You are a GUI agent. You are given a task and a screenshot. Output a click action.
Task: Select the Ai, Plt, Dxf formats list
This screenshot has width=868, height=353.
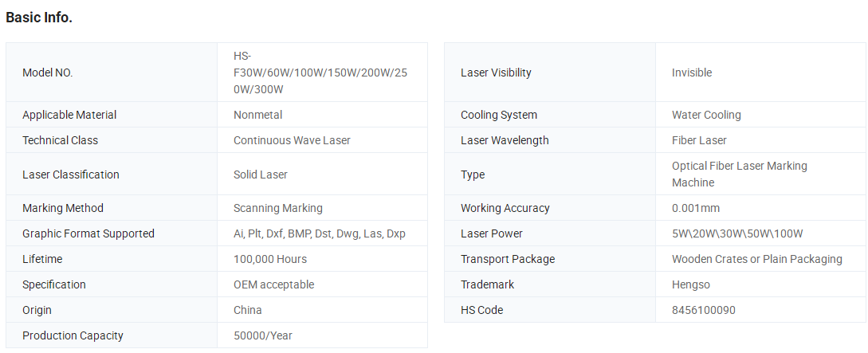pos(320,233)
